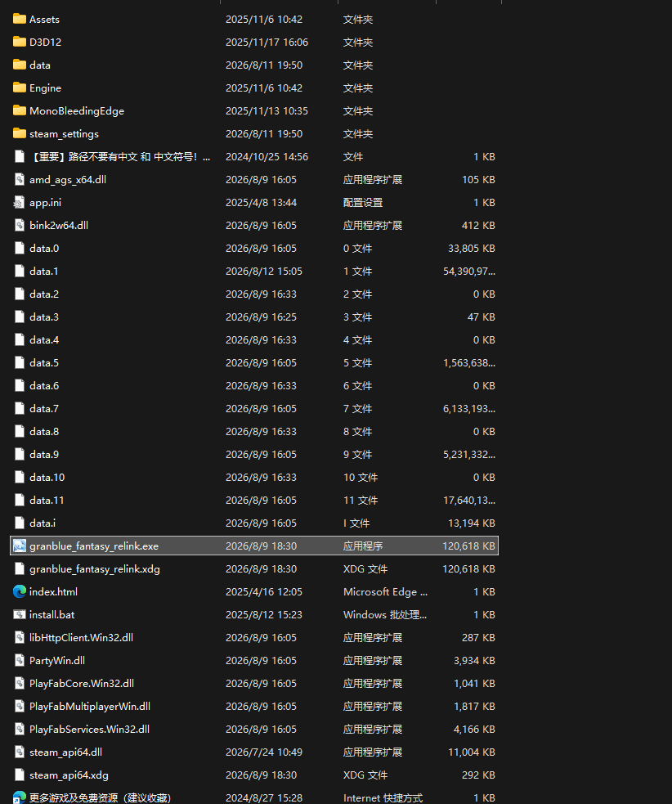This screenshot has width=672, height=804.
Task: Click the steam_api64.dll file icon
Action: [20, 752]
